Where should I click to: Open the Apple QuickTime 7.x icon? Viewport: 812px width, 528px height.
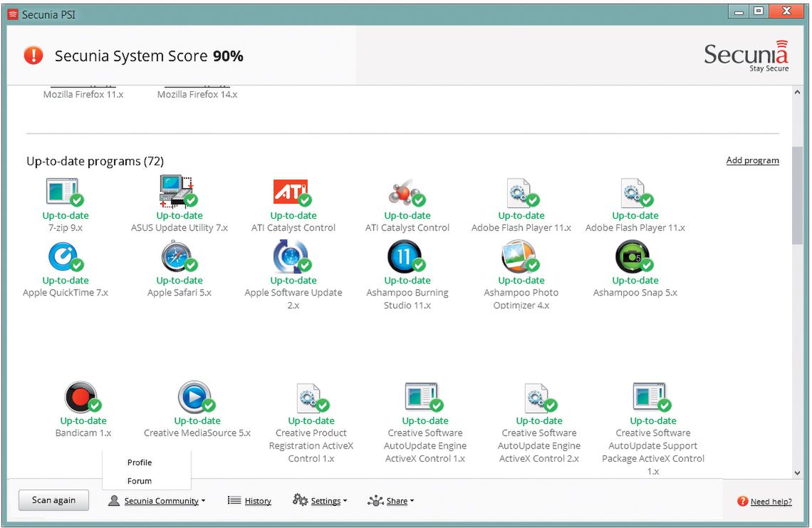pyautogui.click(x=65, y=257)
